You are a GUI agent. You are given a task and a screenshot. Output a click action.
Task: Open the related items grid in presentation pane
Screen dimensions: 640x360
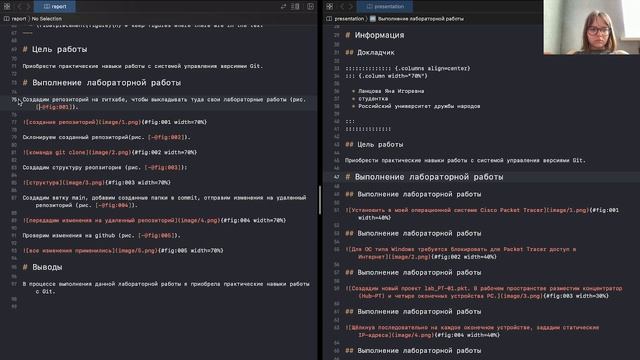coord(330,6)
